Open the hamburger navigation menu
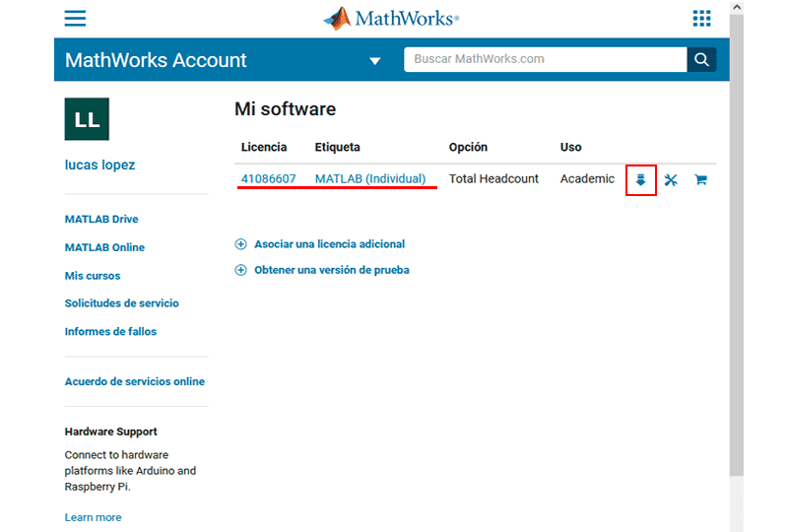Viewport: 786px width, 532px height. 75,19
